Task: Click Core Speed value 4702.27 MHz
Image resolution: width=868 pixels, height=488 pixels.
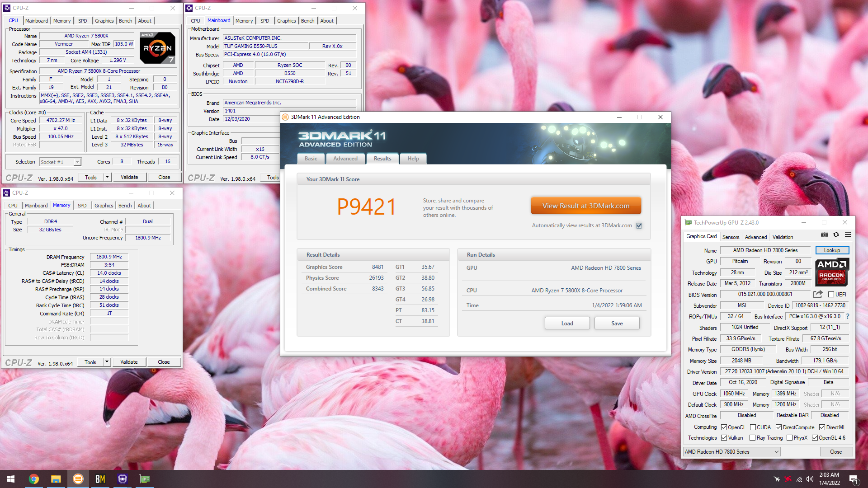Action: coord(61,121)
